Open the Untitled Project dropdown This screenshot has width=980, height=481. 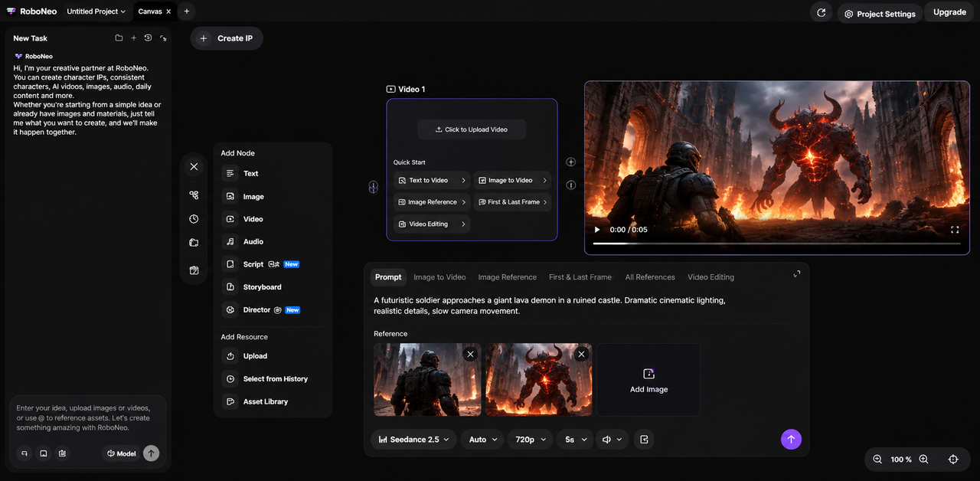tap(96, 11)
